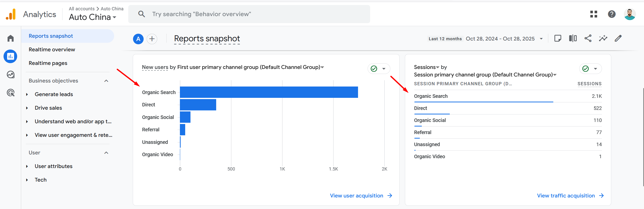This screenshot has height=209, width=644.
Task: Click the Edit comparisons columns icon
Action: pyautogui.click(x=573, y=38)
